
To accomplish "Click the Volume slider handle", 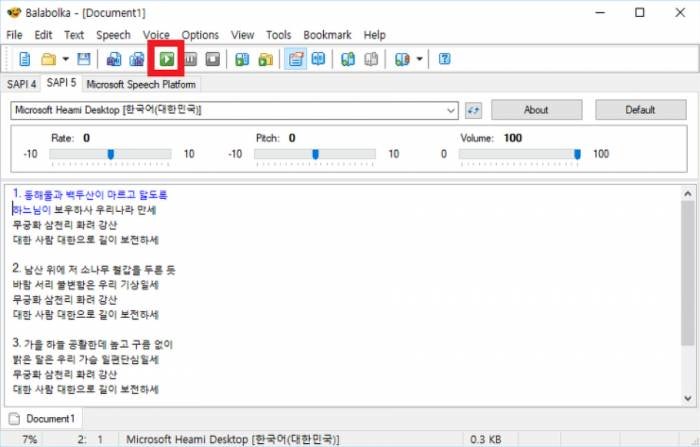I will click(577, 155).
